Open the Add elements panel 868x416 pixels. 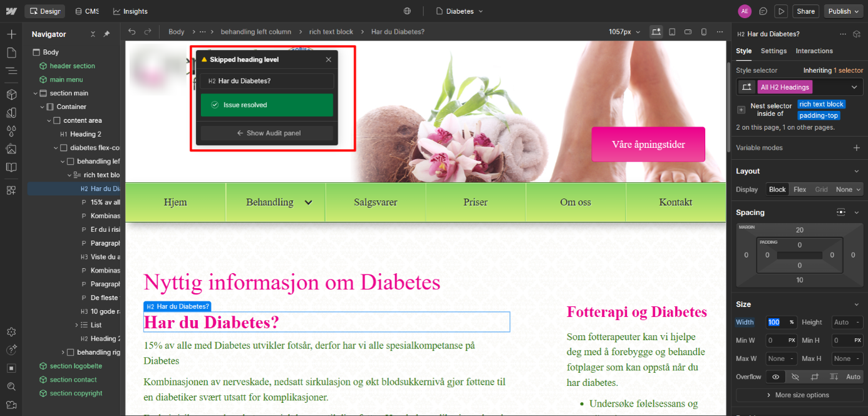[x=11, y=34]
